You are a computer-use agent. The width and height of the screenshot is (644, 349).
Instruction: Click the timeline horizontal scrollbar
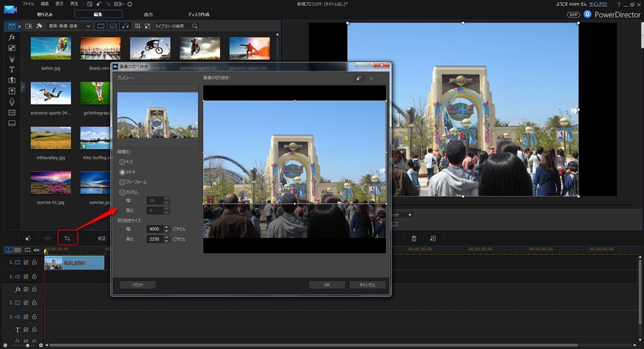click(314, 345)
